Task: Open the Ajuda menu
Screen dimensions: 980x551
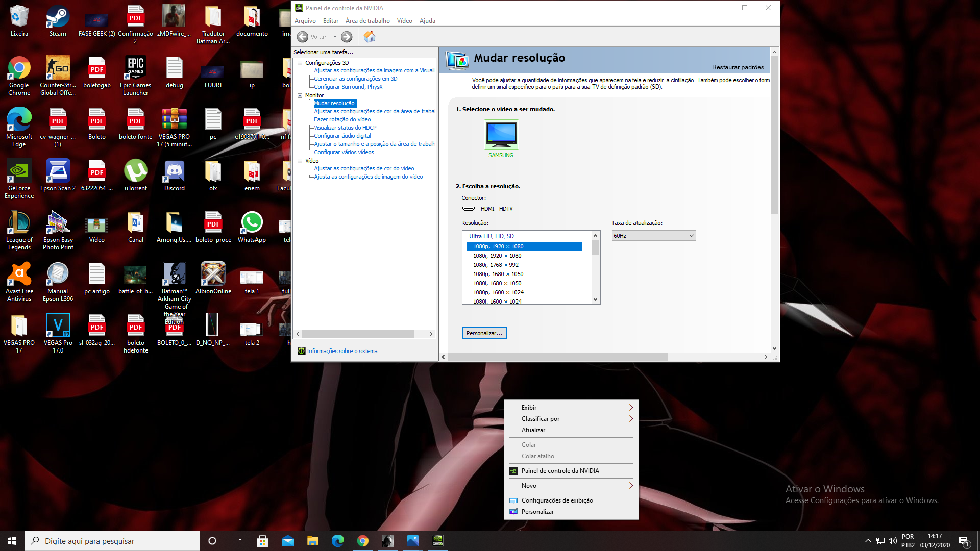Action: tap(427, 21)
